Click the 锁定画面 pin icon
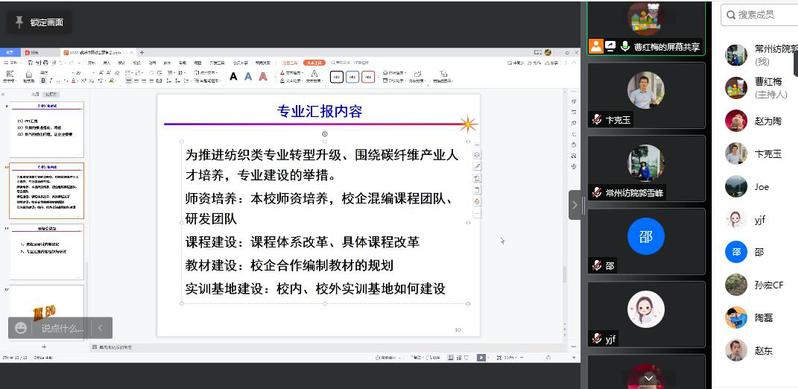This screenshot has height=389, width=798. (x=19, y=22)
